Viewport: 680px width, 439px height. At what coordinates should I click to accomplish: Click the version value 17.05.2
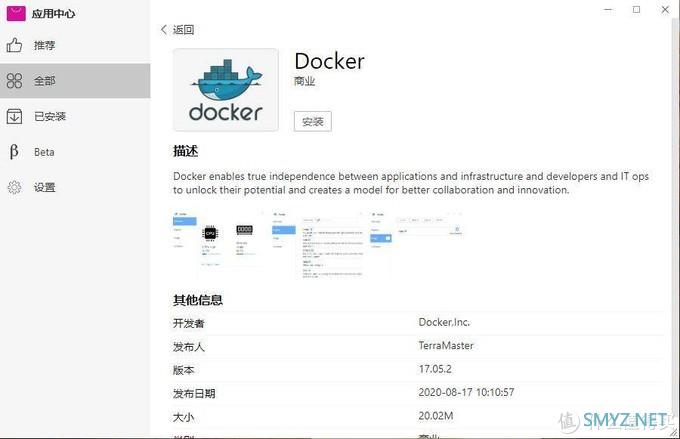pos(435,369)
